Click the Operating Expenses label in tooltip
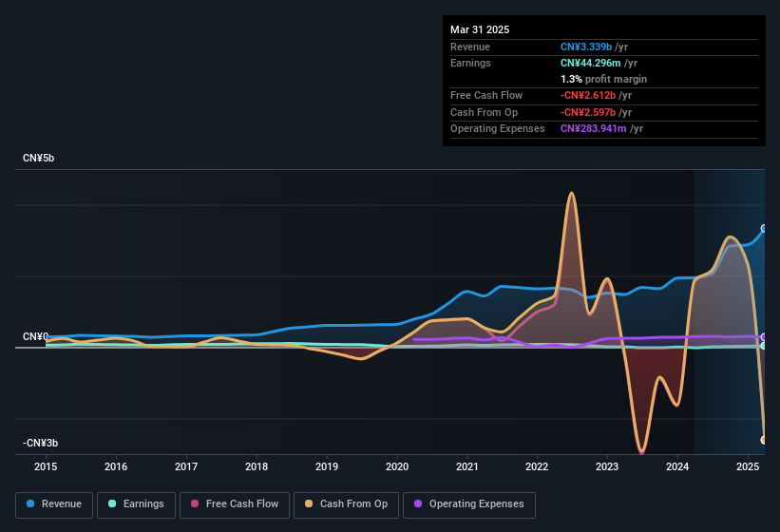 coord(498,129)
